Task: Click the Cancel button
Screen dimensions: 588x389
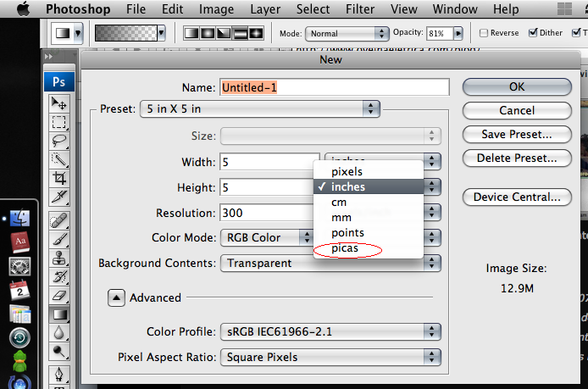Action: (517, 111)
